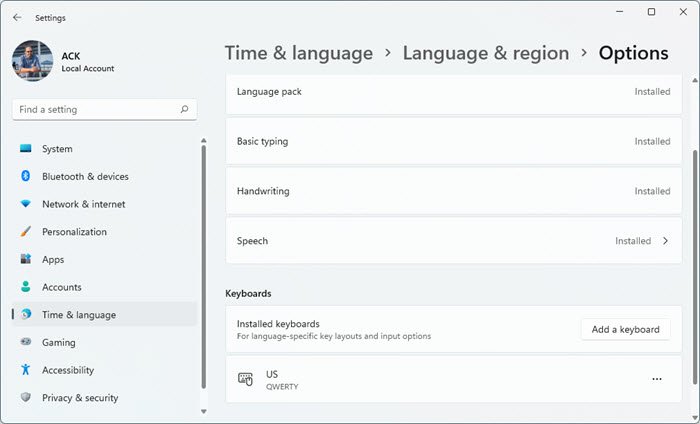Open the System settings icon
This screenshot has width=700, height=424.
point(25,148)
